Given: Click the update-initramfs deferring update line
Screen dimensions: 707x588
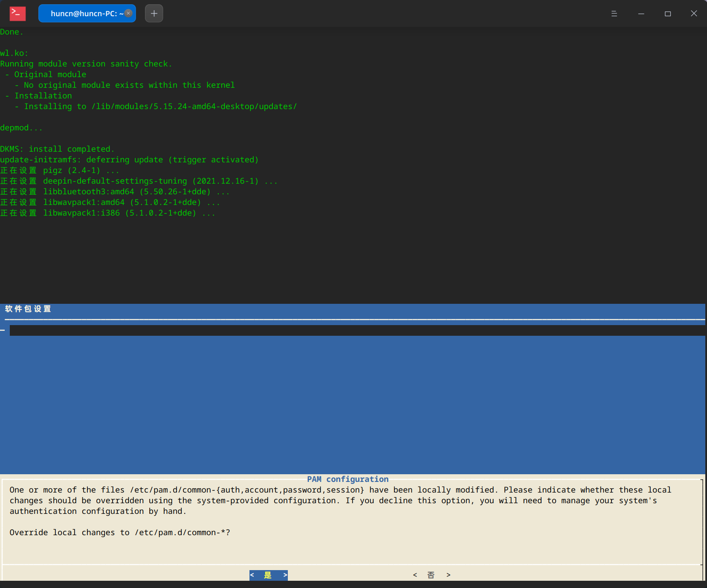Looking at the screenshot, I should coord(129,160).
